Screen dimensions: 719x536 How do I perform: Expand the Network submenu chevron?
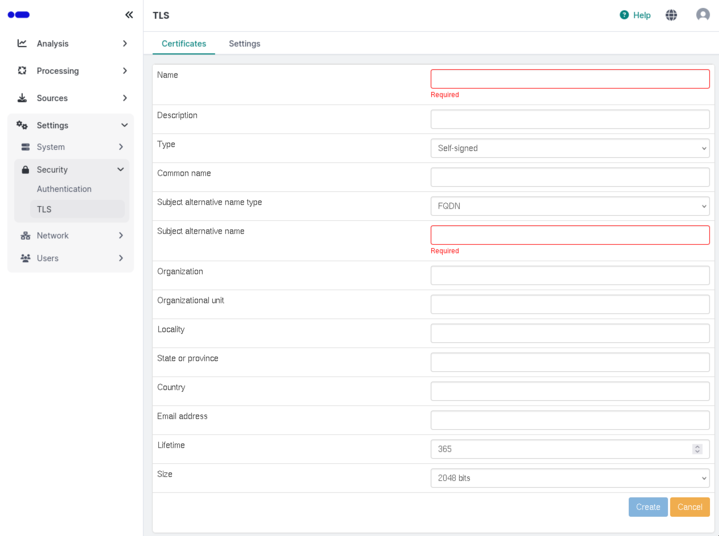point(121,235)
